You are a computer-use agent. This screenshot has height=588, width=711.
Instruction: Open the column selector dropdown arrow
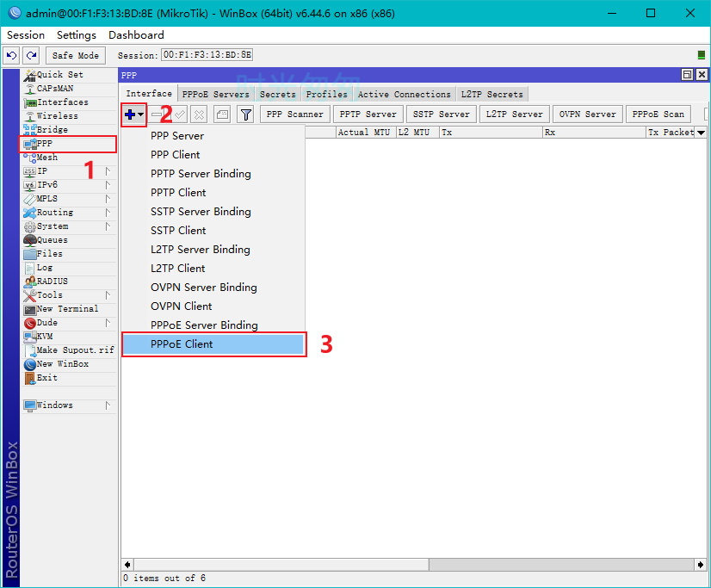[x=701, y=133]
